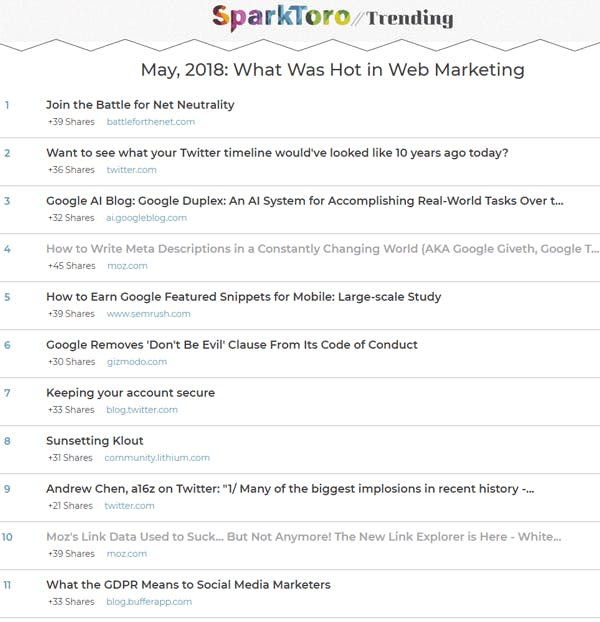The image size is (600, 622).
Task: Visit the battleforthenet.com source link
Action: [x=151, y=122]
